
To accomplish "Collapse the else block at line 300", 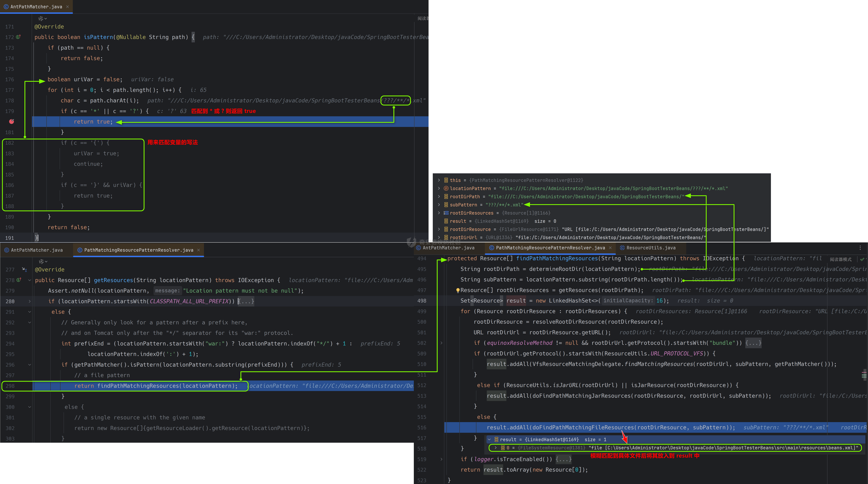I will click(x=30, y=407).
